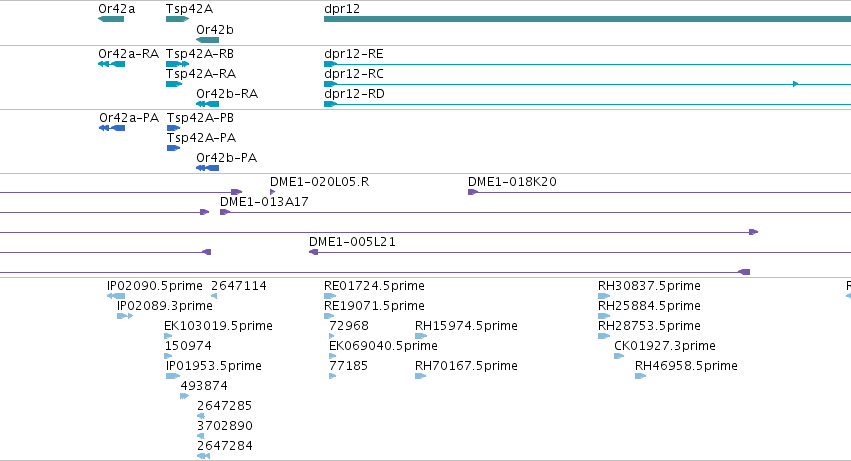Select the DME1-005L21 clone arrow
This screenshot has width=851, height=461.
point(313,252)
